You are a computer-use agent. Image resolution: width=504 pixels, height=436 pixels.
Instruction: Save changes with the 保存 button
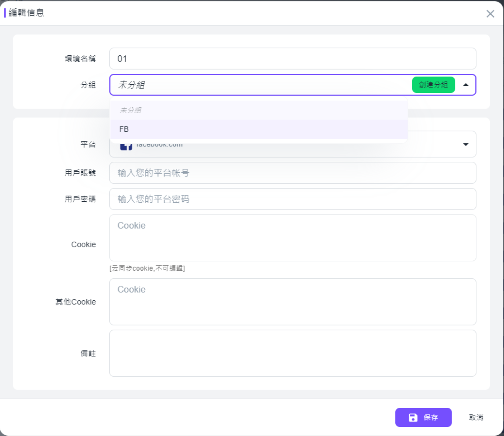[423, 417]
